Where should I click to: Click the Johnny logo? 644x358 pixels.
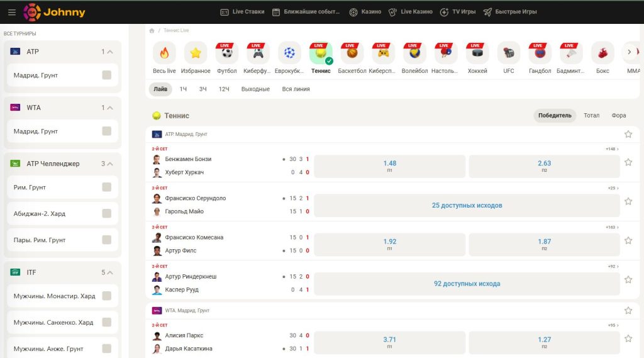tap(54, 13)
